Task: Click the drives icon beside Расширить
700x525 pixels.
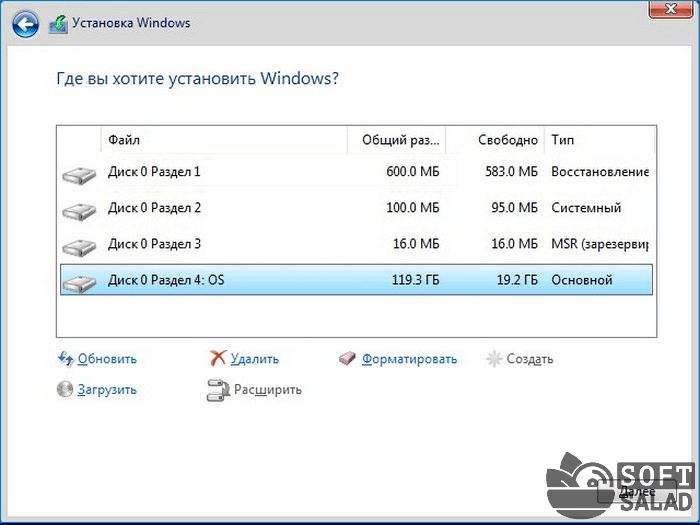Action: 218,390
